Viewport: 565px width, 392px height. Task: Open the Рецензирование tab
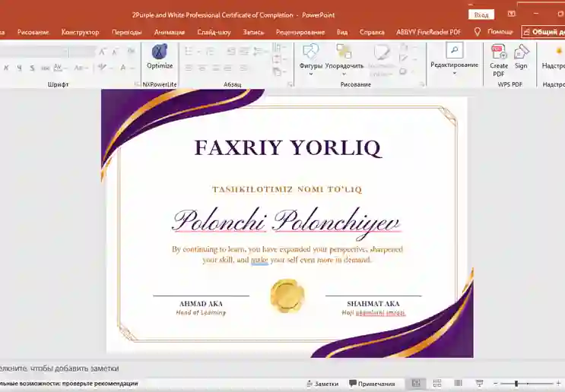click(x=300, y=32)
